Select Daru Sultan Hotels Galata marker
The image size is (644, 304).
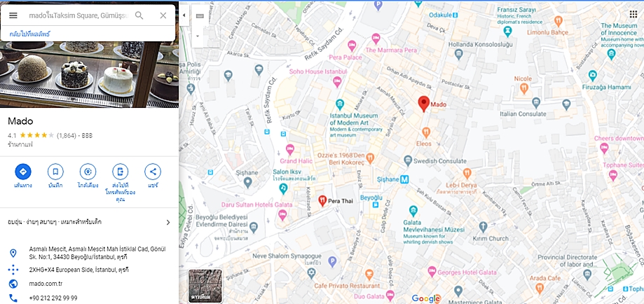click(282, 214)
